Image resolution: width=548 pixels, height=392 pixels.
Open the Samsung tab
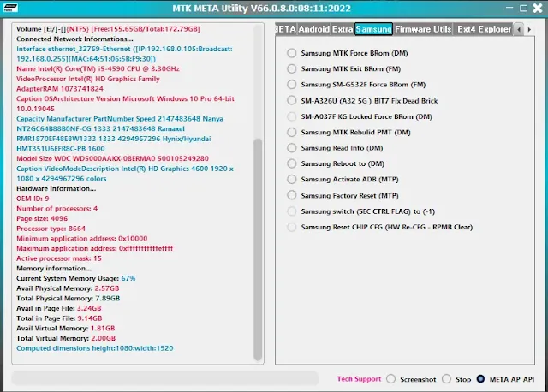373,29
